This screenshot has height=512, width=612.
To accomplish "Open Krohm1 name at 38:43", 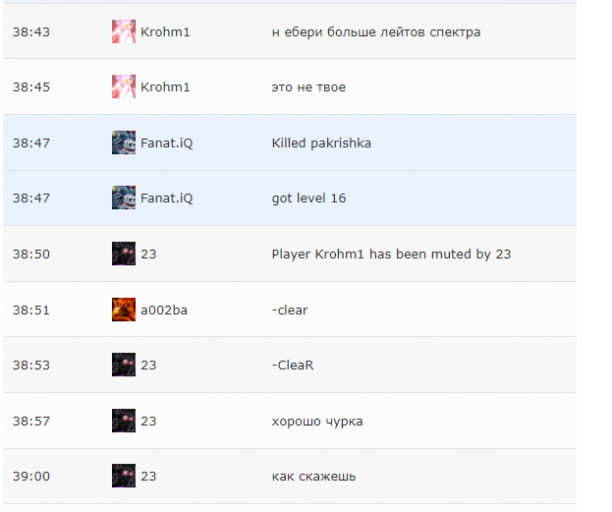I will pyautogui.click(x=165, y=32).
